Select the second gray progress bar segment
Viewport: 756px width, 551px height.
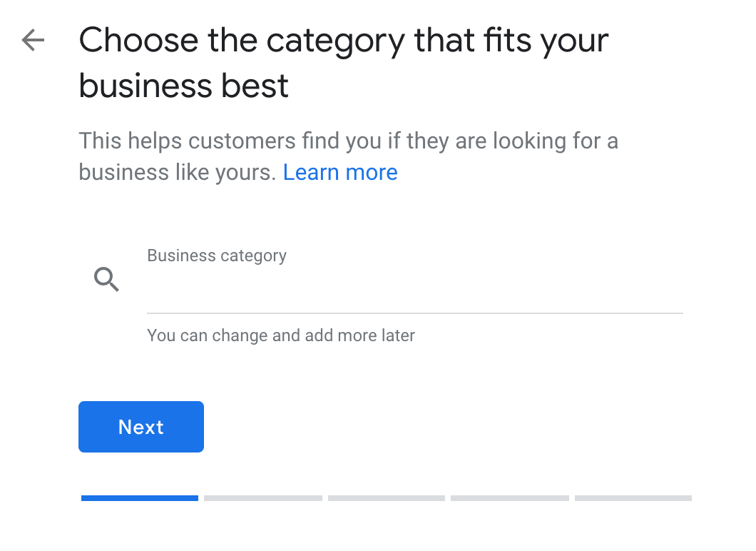263,498
